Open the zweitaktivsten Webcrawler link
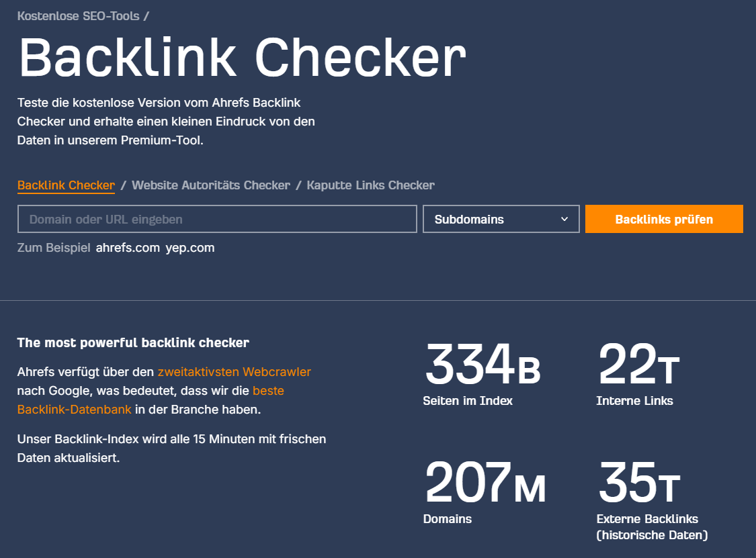The image size is (756, 558). [234, 371]
